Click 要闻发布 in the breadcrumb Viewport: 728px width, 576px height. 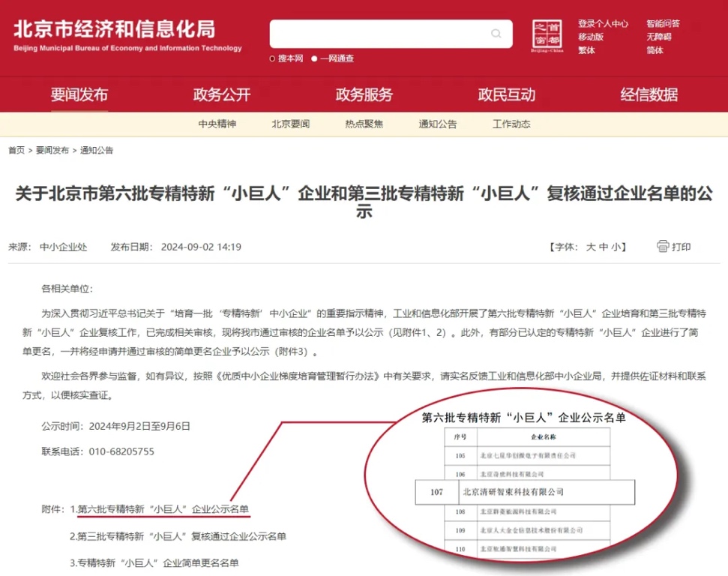coord(52,150)
